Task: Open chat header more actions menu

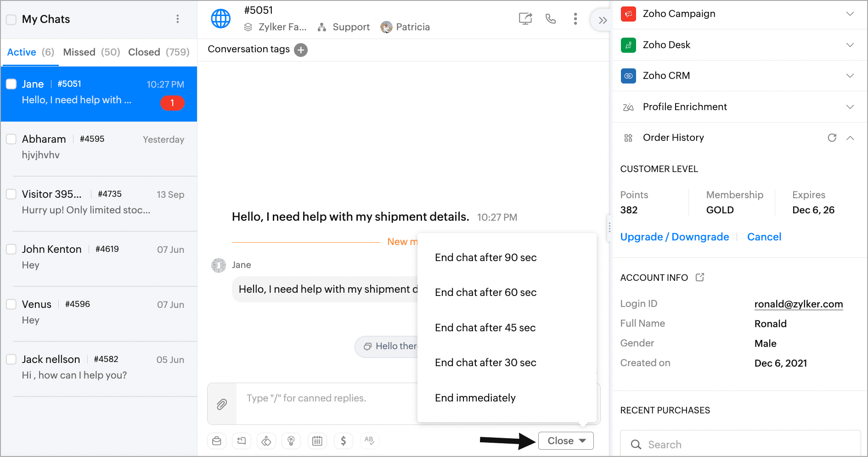Action: pyautogui.click(x=575, y=19)
